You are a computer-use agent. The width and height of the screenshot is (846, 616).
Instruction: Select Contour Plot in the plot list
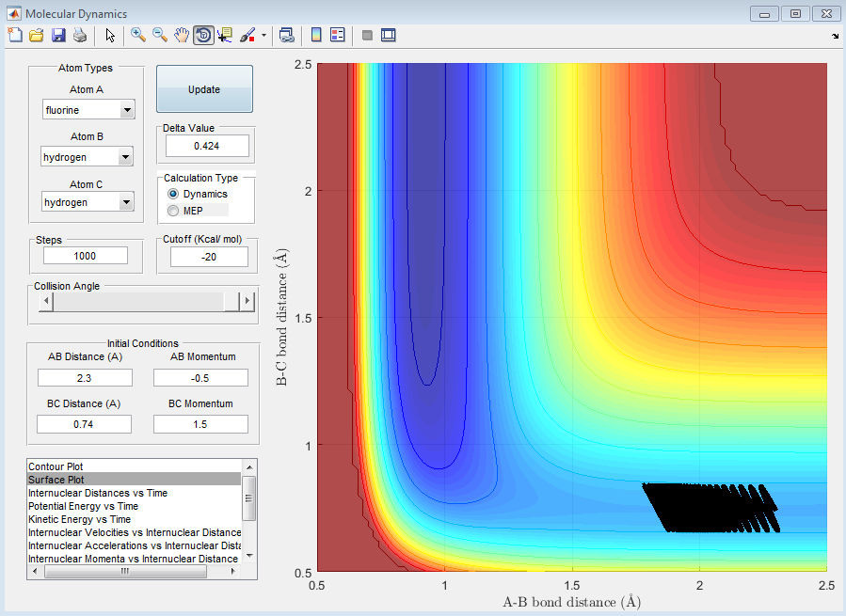54,466
